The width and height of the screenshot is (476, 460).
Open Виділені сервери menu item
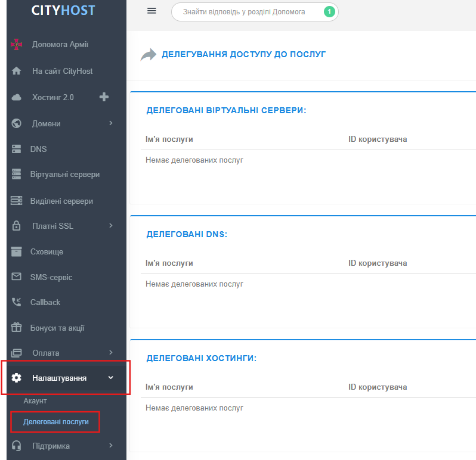click(61, 201)
